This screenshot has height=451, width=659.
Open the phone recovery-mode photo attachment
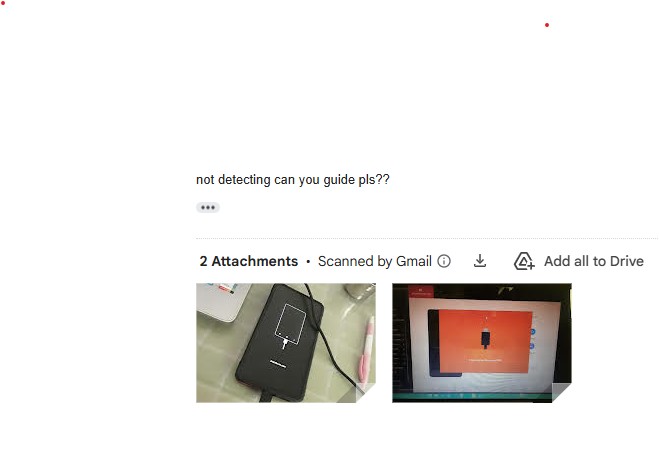click(286, 343)
